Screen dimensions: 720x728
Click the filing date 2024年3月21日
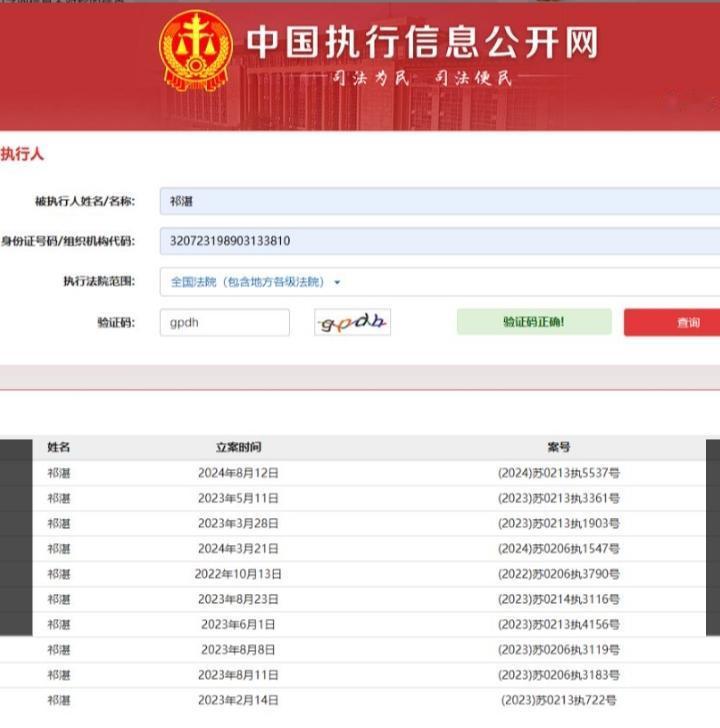tap(238, 549)
